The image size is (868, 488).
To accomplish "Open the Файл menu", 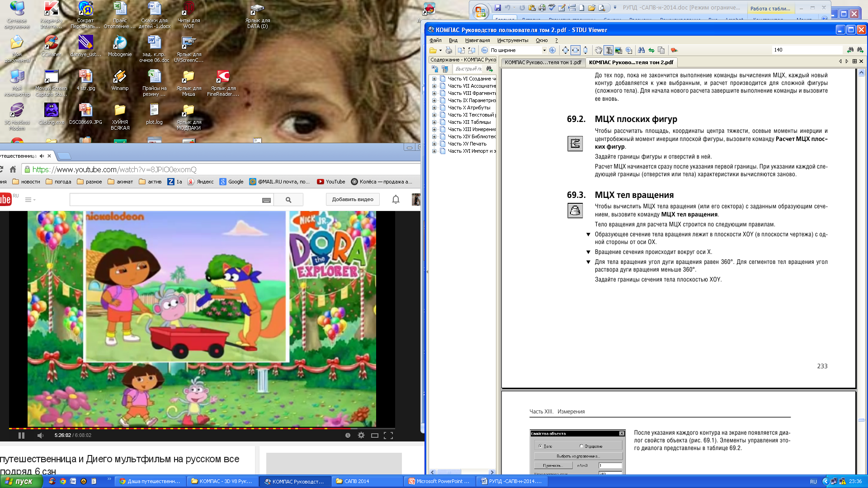I will pos(435,40).
